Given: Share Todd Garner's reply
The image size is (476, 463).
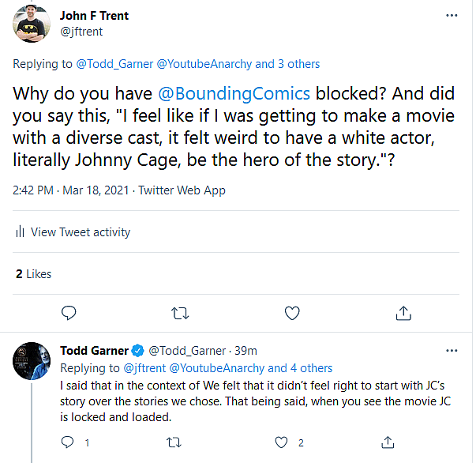Looking at the screenshot, I should [x=388, y=442].
